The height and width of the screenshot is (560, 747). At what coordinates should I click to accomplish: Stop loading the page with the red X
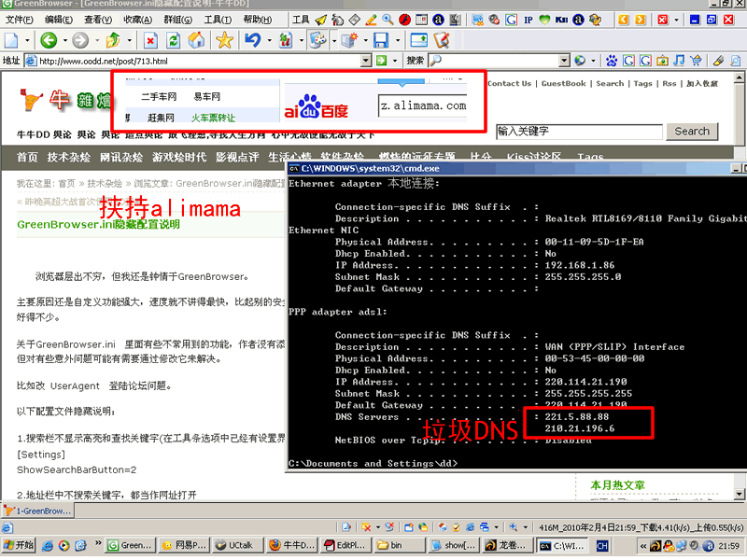coord(150,40)
